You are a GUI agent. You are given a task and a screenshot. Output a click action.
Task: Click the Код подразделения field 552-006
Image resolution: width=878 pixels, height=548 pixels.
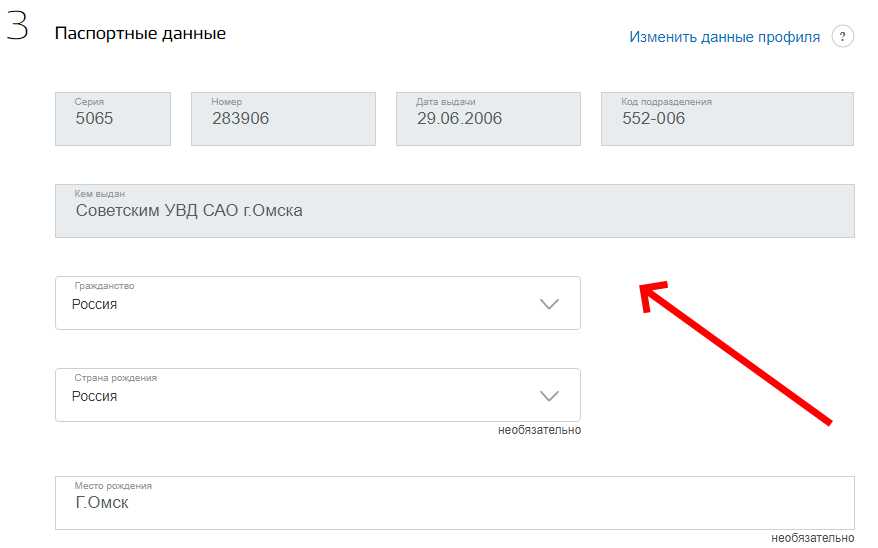pos(727,119)
